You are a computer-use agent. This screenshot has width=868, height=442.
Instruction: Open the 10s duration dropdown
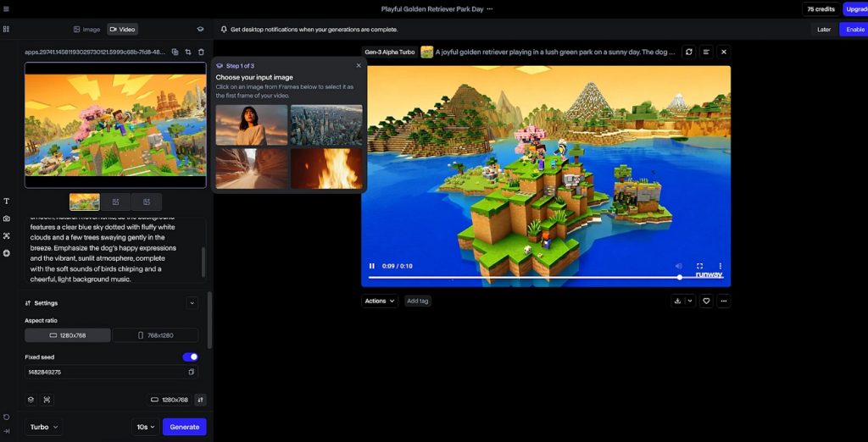click(x=145, y=427)
